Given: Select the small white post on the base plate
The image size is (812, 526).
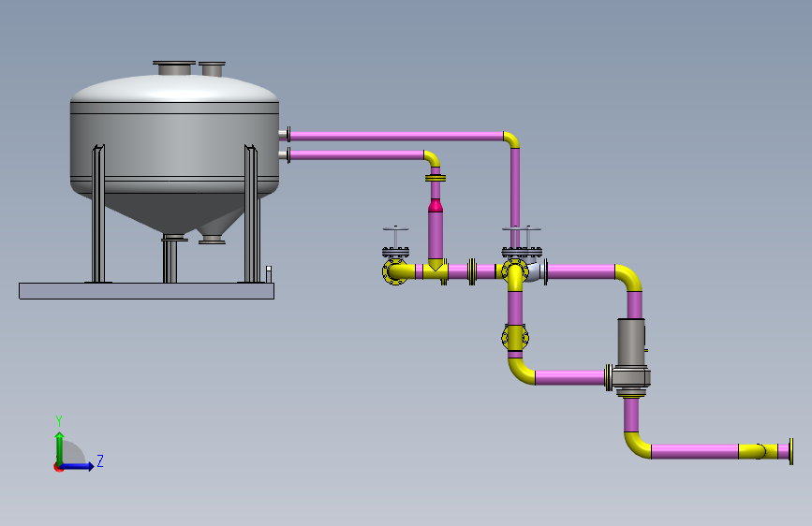Looking at the screenshot, I should tap(268, 274).
